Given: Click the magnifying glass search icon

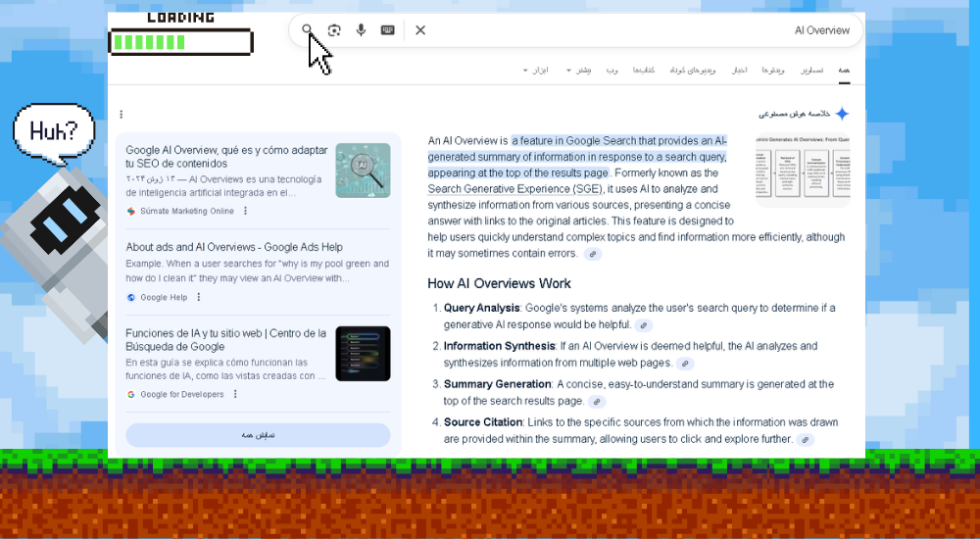Looking at the screenshot, I should pos(307,29).
